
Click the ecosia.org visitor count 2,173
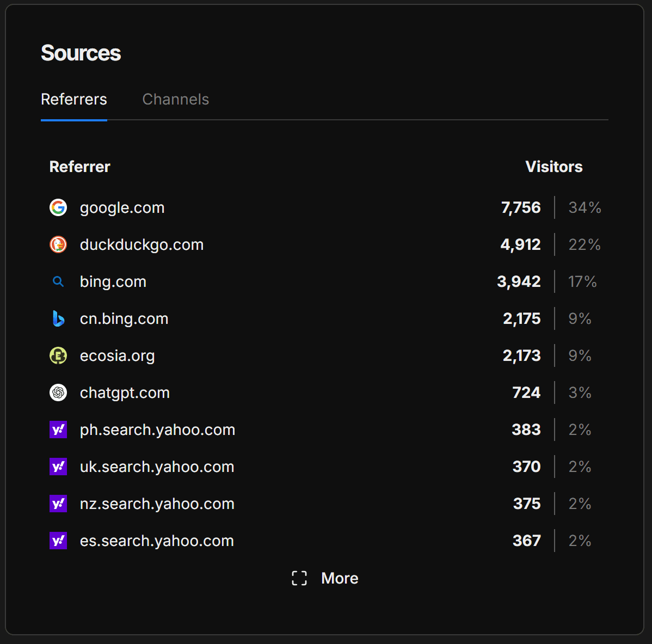[521, 355]
